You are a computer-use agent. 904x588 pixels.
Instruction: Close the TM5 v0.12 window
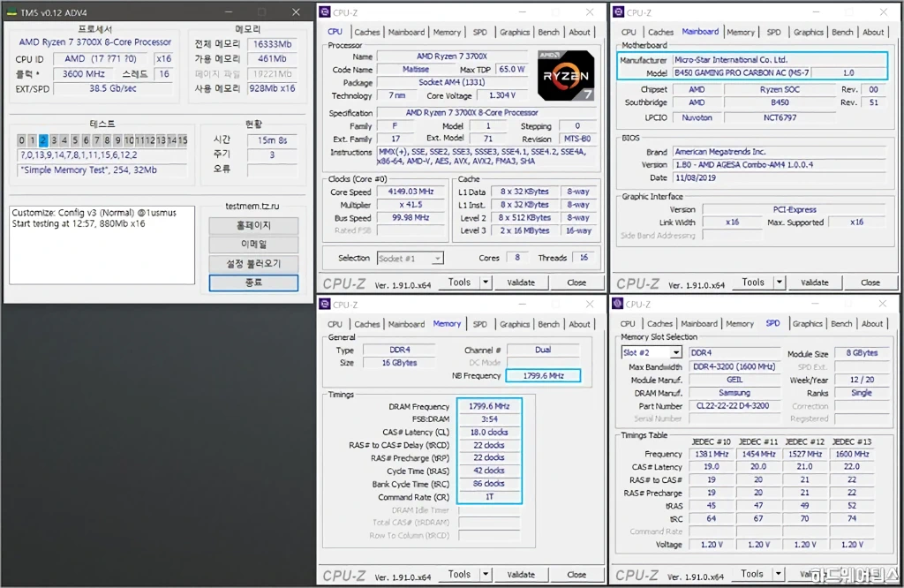coord(296,12)
